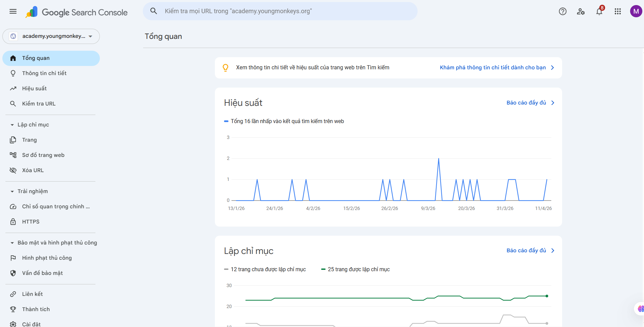Screen dimensions: 644x327
Task: Open user and permission settings icon
Action: (581, 11)
